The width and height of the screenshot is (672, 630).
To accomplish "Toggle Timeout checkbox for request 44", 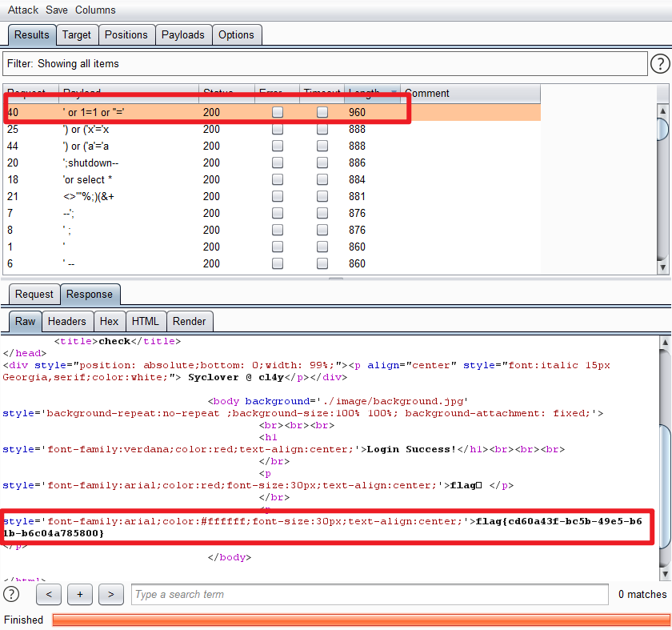I will 322,146.
